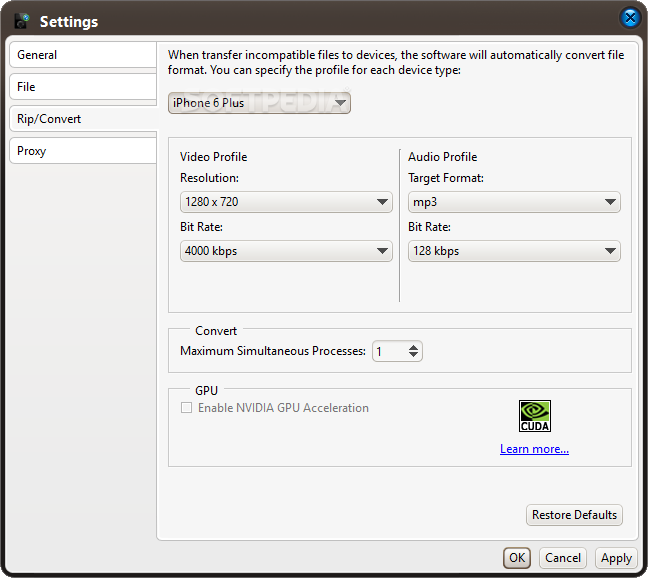648x578 pixels.
Task: Go to the Proxy tab
Action: [x=83, y=151]
